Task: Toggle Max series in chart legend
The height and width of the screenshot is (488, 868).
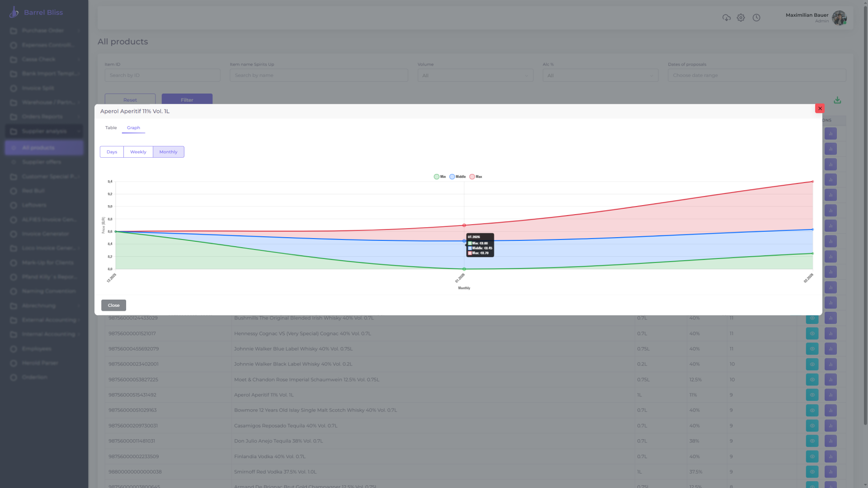Action: pos(476,177)
